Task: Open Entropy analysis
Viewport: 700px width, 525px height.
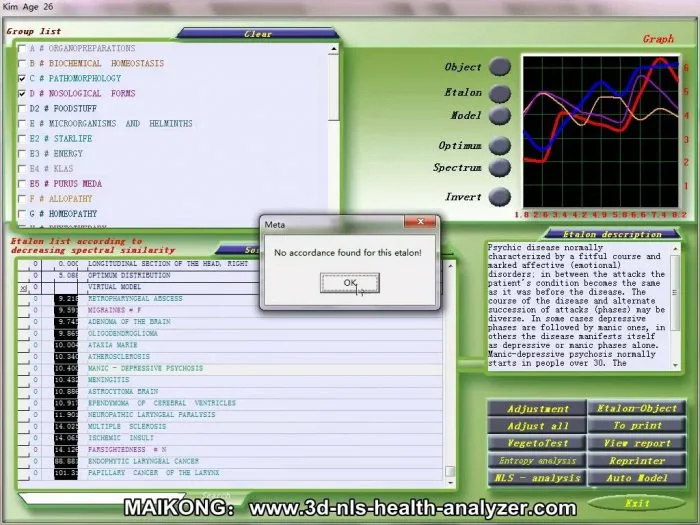Action: [537, 460]
